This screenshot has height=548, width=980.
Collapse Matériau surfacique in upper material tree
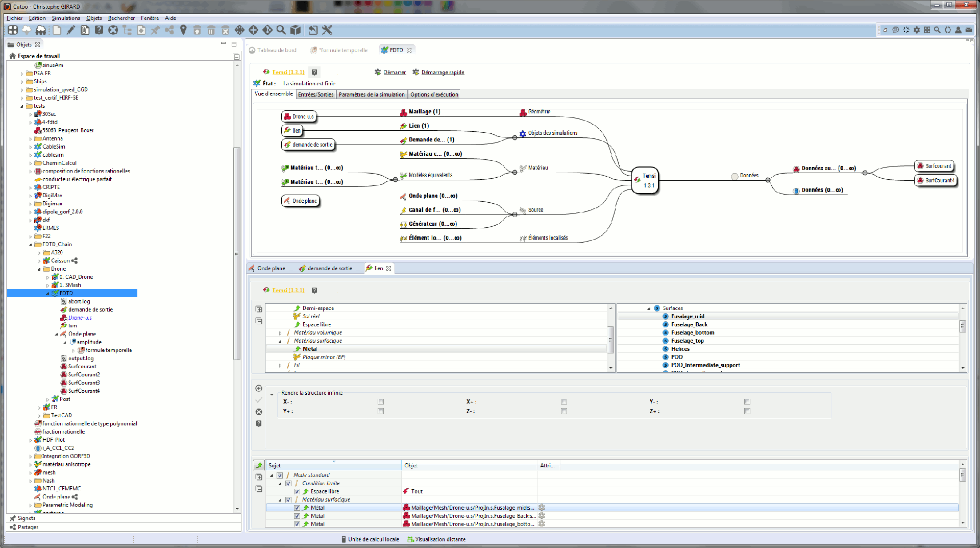[x=280, y=341]
